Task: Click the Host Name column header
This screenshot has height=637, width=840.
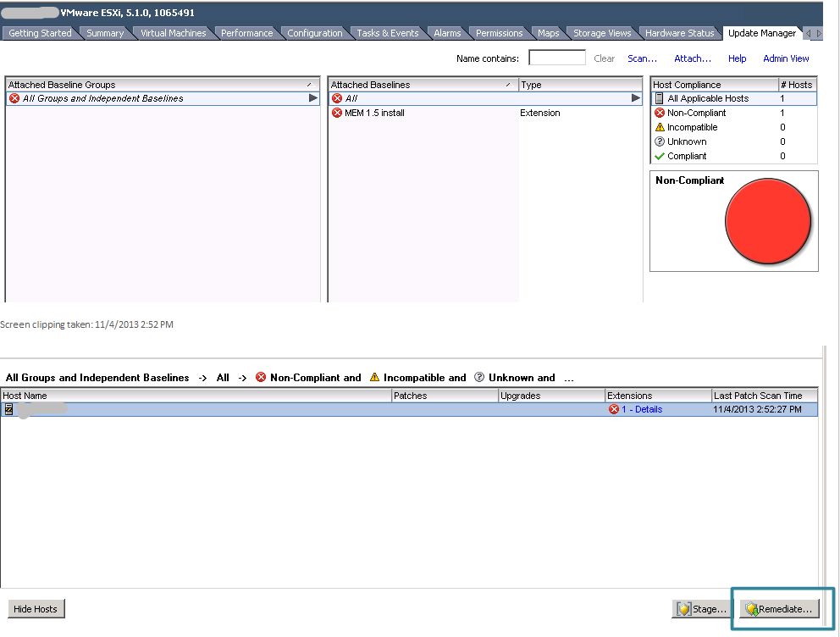Action: click(x=196, y=396)
